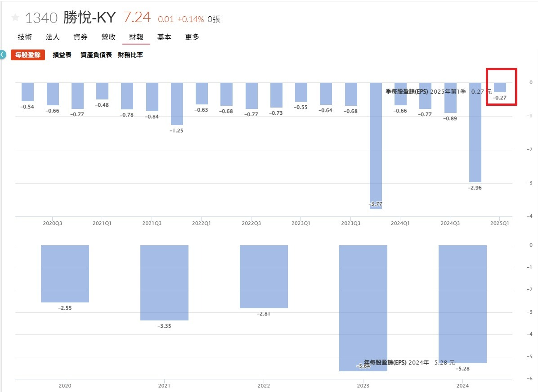Click the 2021 annual bar -3.35
Screen dimensions: 538x392
[x=164, y=283]
